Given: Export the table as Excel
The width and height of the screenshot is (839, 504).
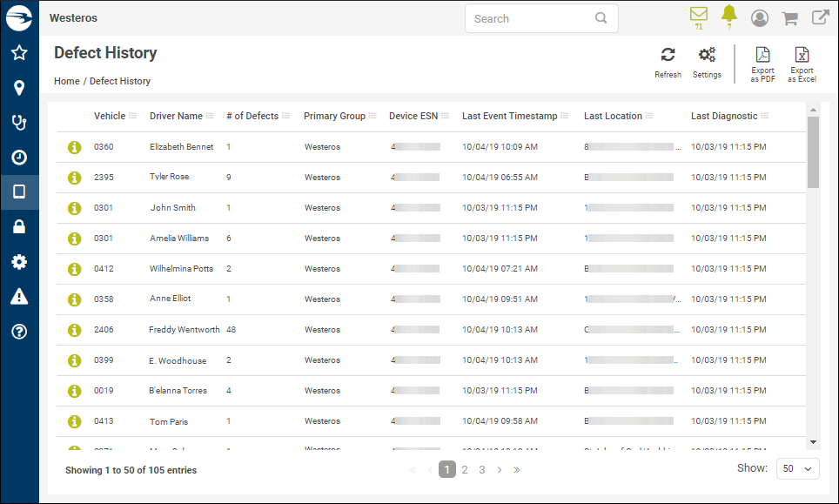Looking at the screenshot, I should click(802, 64).
